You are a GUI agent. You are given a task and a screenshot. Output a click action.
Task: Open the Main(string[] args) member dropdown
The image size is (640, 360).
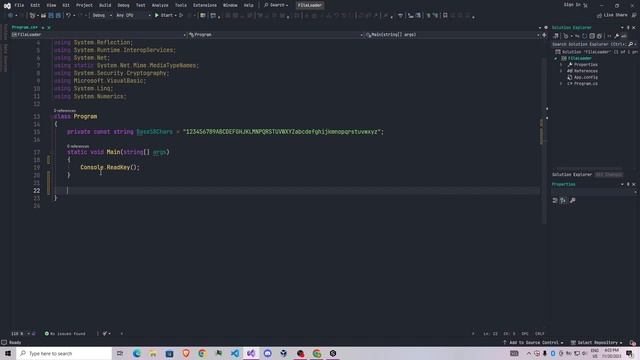452,35
